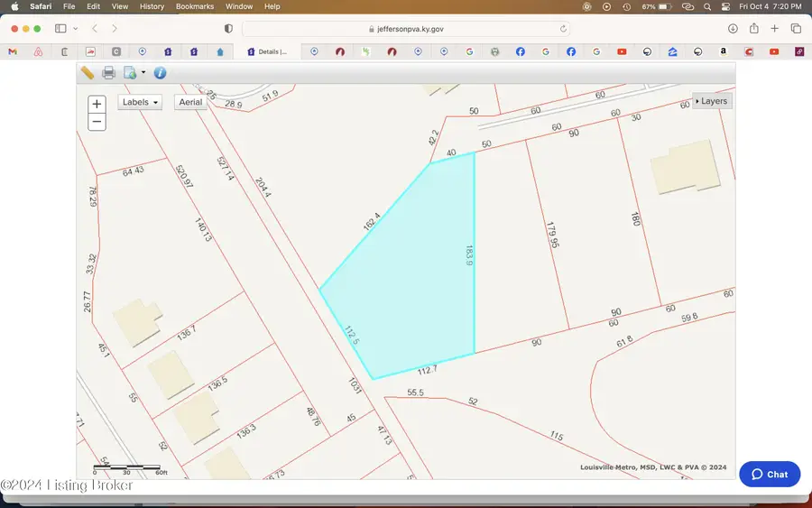The image size is (812, 508).
Task: Open the Safari menu
Action: pyautogui.click(x=41, y=6)
